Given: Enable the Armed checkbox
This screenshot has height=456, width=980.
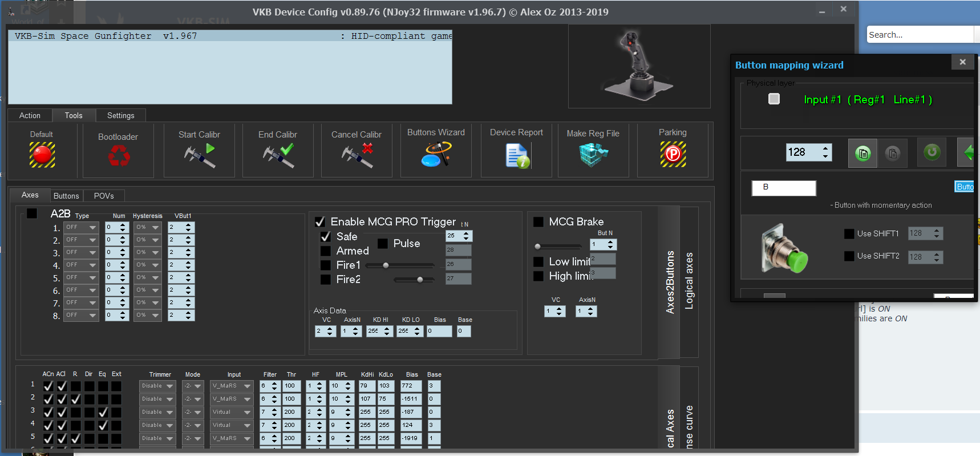Looking at the screenshot, I should [x=326, y=251].
